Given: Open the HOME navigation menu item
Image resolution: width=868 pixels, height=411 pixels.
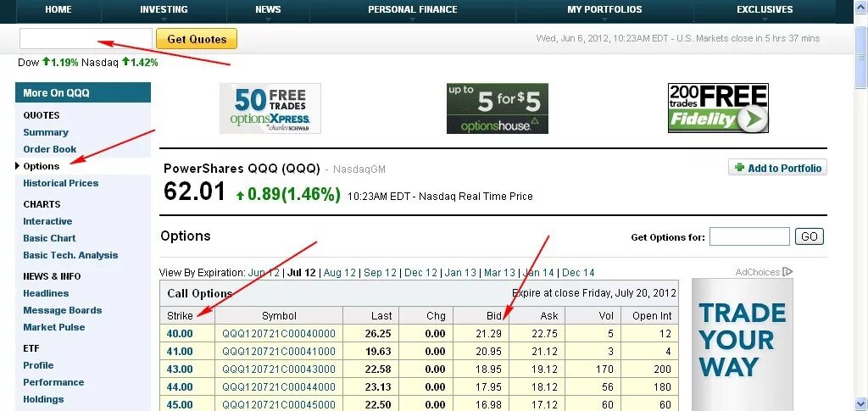Looking at the screenshot, I should tap(58, 9).
